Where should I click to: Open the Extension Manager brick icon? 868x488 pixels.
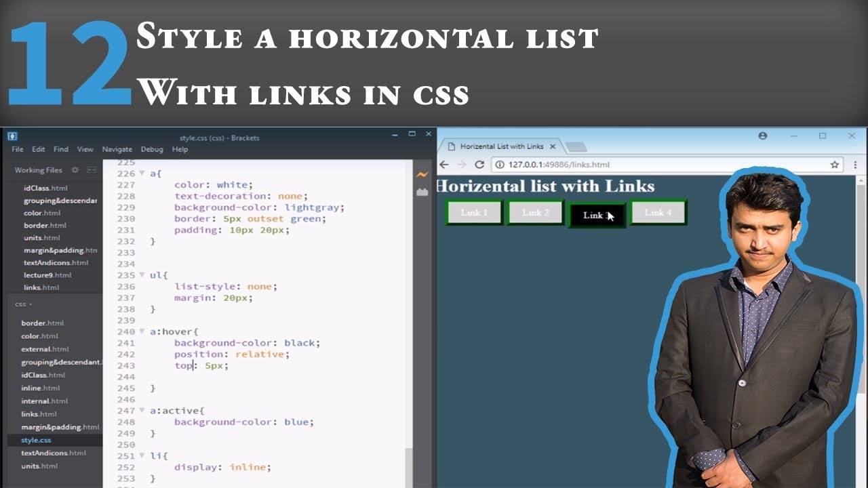tap(422, 192)
